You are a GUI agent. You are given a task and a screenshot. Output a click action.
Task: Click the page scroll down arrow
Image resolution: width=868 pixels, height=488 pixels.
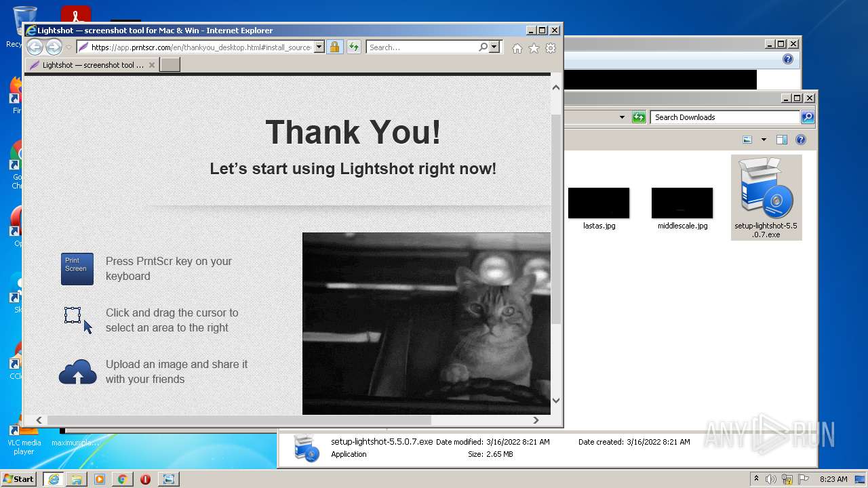pyautogui.click(x=556, y=401)
